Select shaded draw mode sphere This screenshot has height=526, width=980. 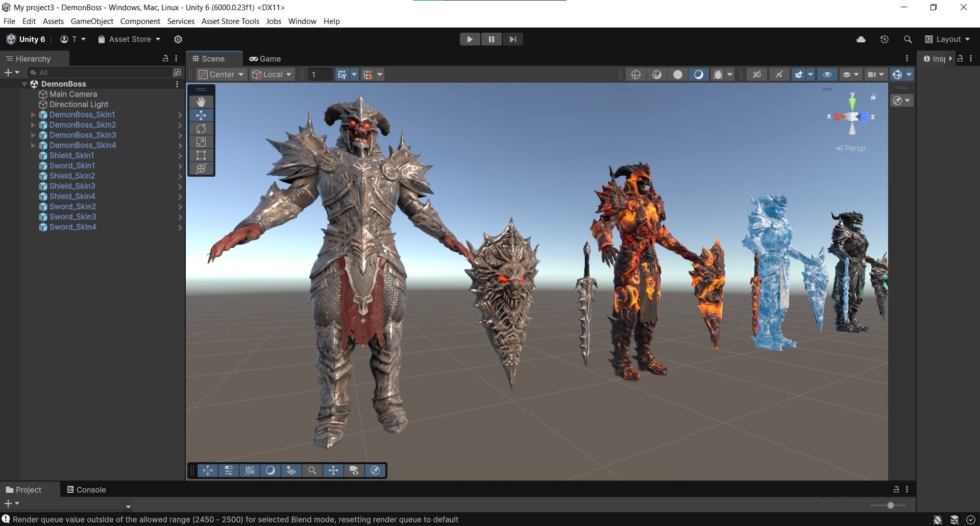coord(699,75)
